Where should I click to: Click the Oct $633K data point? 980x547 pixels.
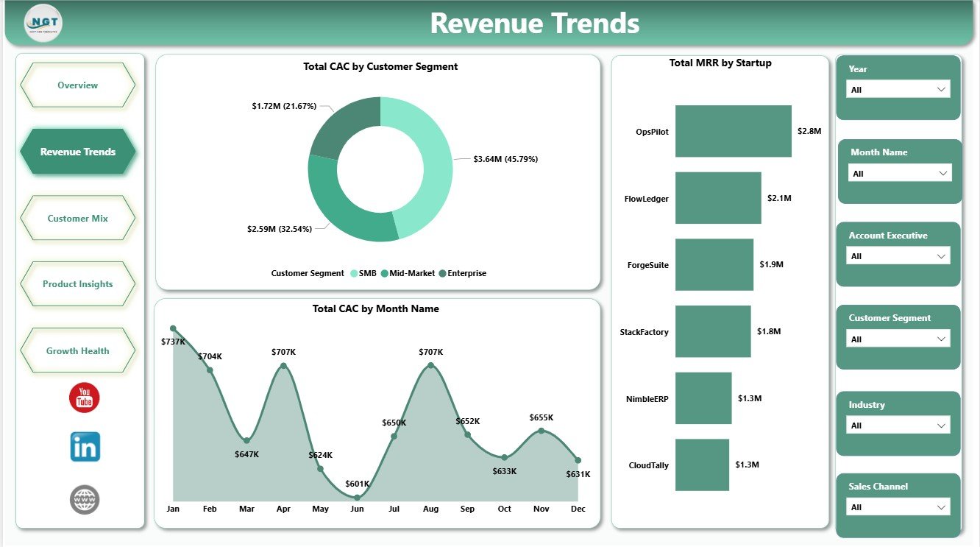[504, 458]
